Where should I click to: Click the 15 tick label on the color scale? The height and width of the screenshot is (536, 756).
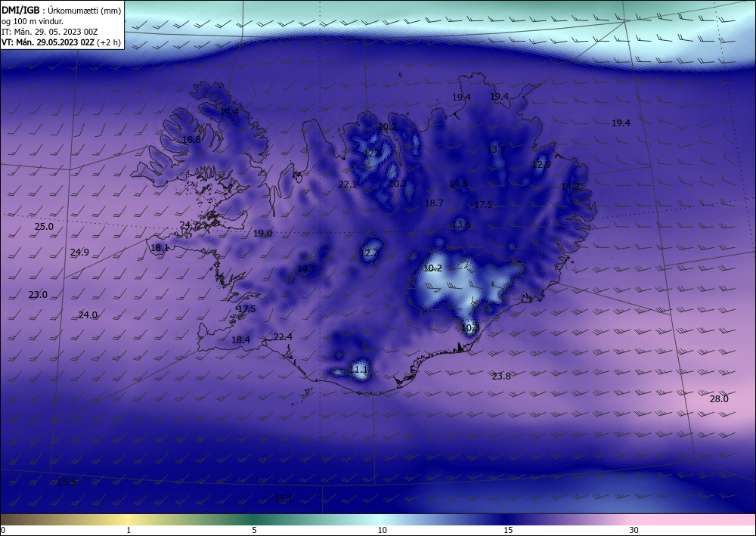(508, 531)
